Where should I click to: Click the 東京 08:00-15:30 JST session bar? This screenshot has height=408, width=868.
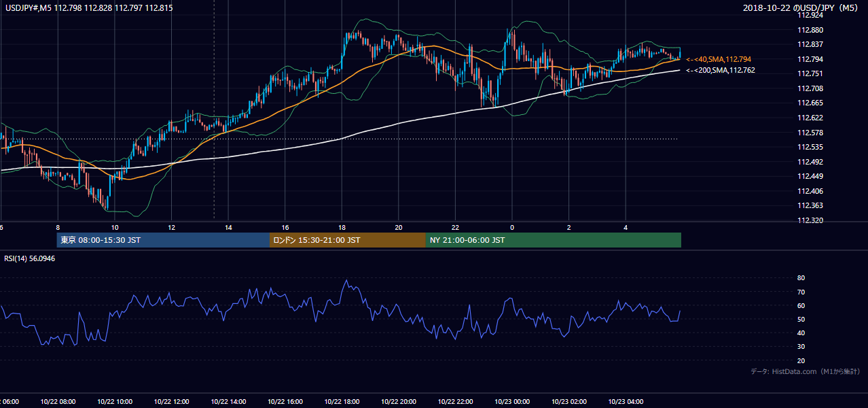coord(163,240)
